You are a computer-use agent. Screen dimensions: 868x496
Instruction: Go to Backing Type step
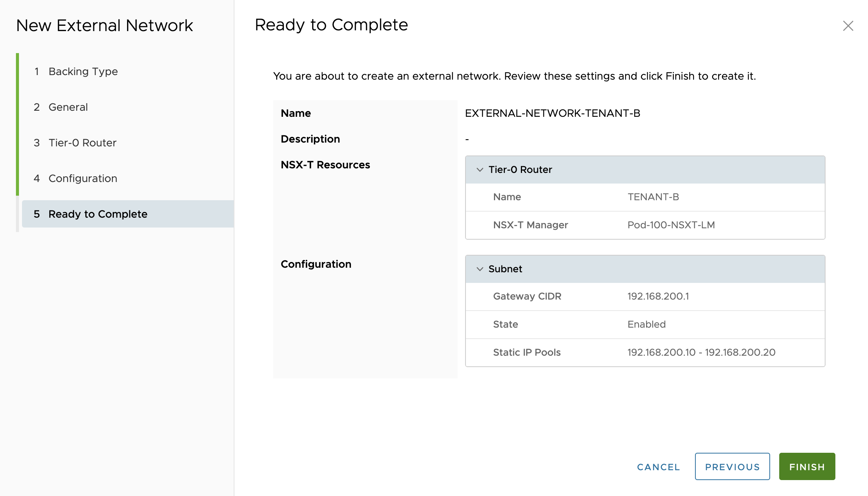(83, 71)
